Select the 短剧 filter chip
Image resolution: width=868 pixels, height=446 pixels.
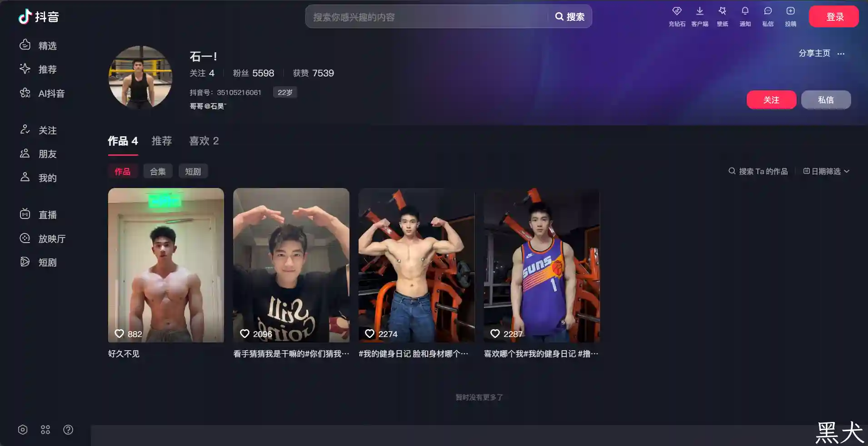click(193, 171)
